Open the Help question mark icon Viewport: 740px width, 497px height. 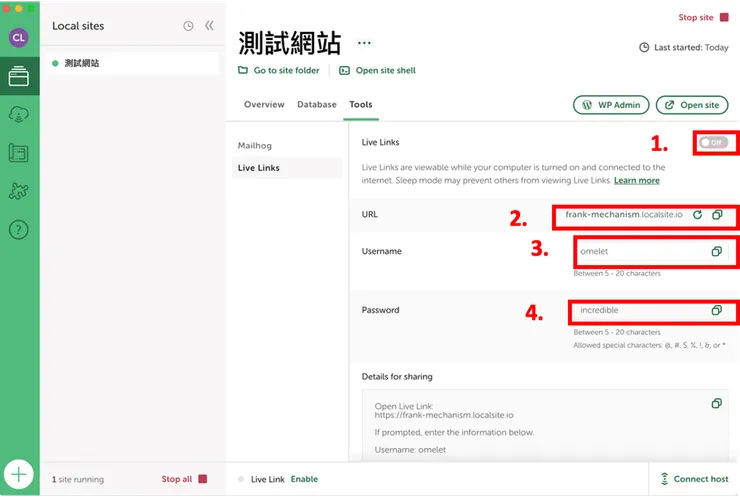point(19,230)
